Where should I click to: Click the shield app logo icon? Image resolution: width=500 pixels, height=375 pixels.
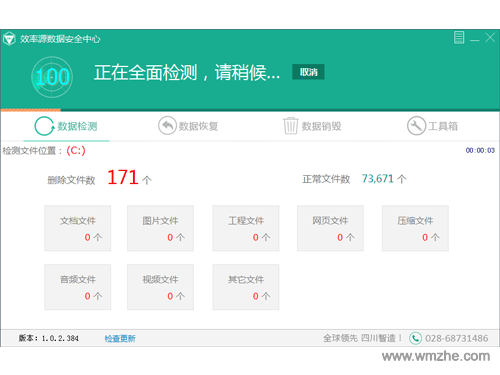pos(9,39)
